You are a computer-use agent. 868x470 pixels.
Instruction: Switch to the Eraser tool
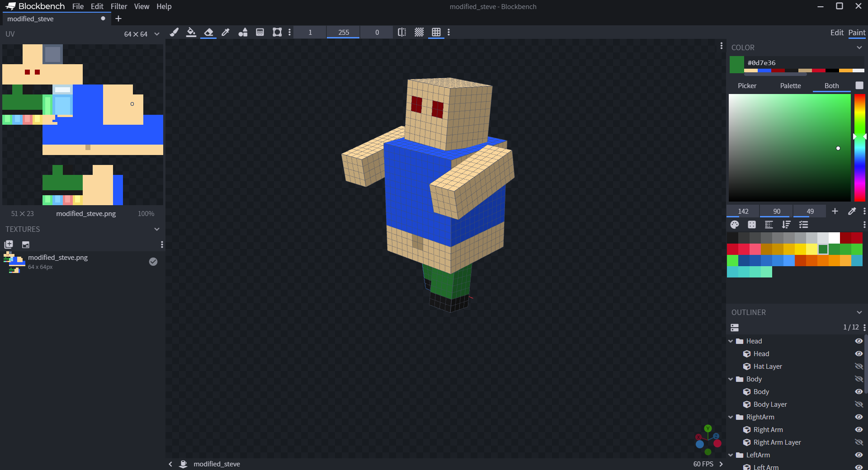click(208, 32)
